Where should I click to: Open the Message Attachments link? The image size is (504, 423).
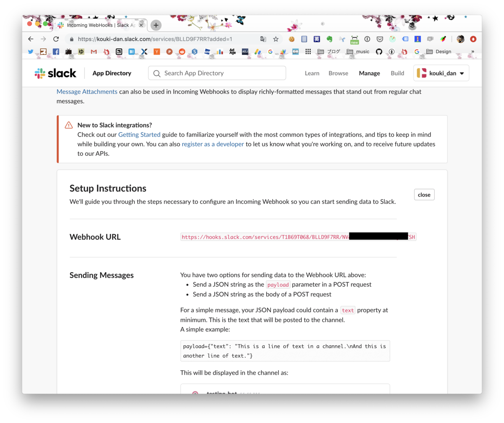(x=87, y=92)
